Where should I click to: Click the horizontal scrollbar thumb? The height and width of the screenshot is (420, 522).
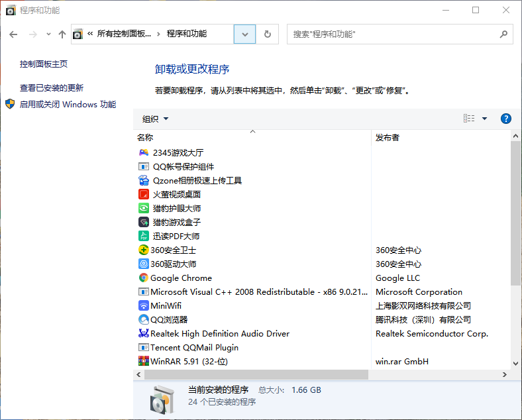252,375
